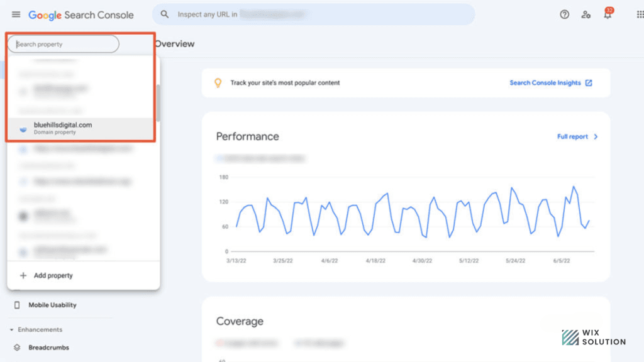
Task: Click the magnifier icon in URL inspection bar
Action: (165, 14)
